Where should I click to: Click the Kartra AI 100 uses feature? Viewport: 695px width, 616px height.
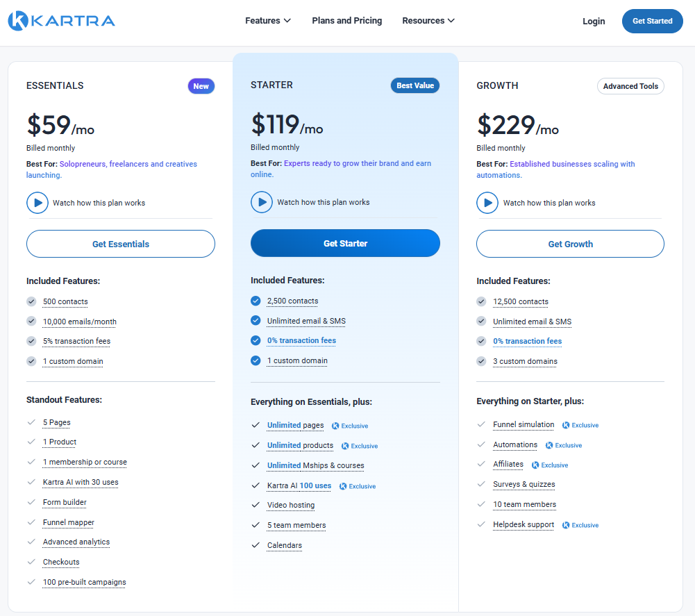pyautogui.click(x=299, y=485)
